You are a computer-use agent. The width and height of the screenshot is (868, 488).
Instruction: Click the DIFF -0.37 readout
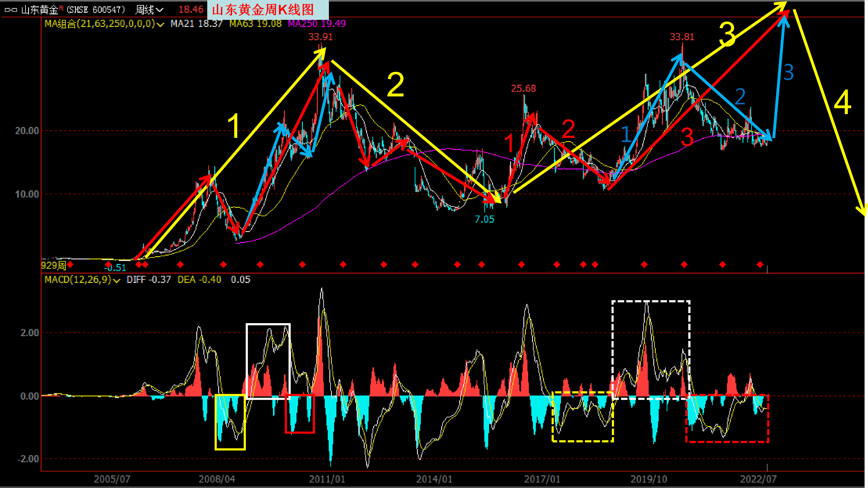pos(149,280)
